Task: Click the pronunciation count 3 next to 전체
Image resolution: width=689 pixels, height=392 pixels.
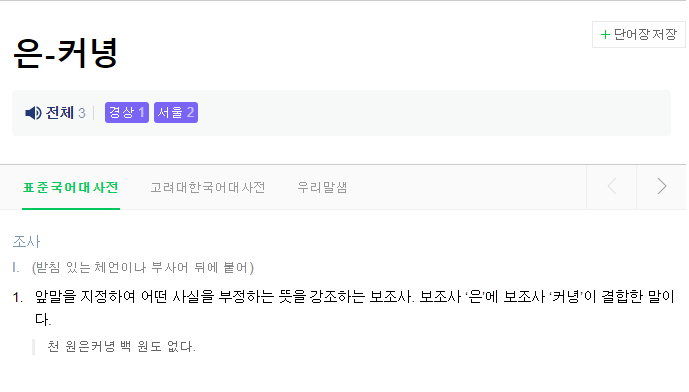Action: (82, 113)
